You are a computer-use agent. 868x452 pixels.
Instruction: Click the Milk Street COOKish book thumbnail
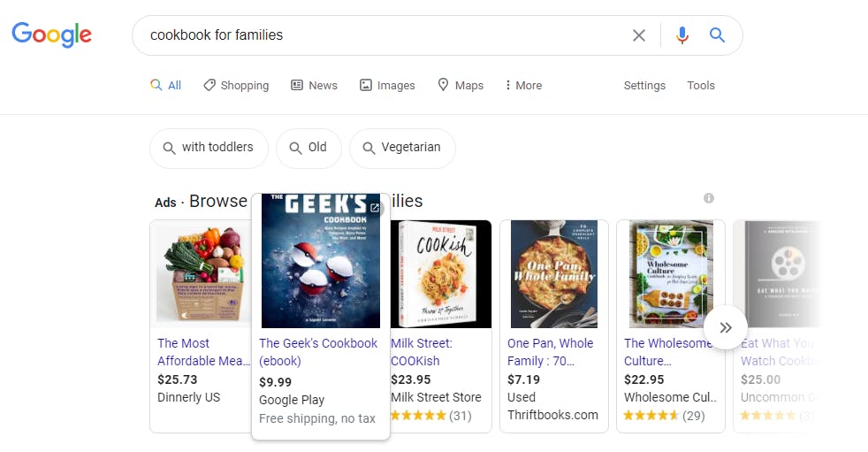[441, 274]
